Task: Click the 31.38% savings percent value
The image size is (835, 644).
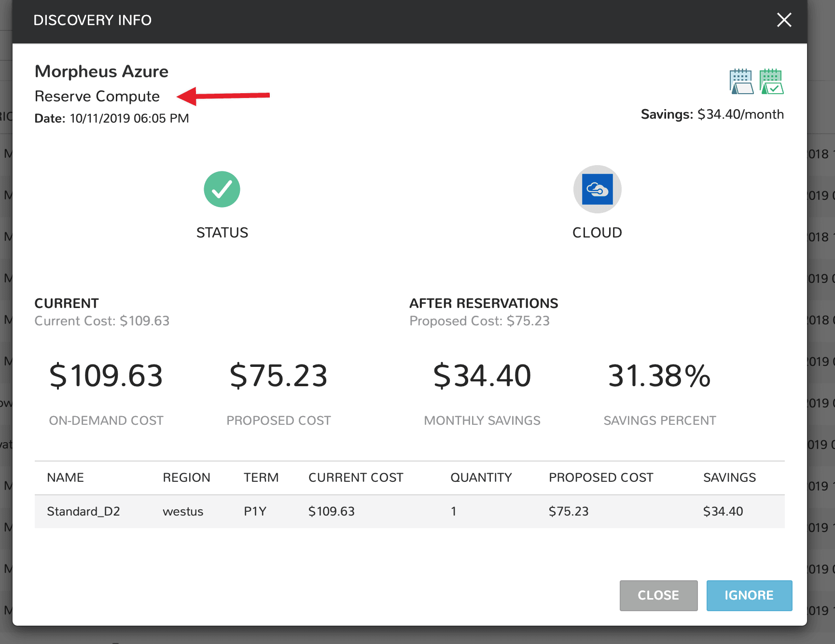Action: 659,376
